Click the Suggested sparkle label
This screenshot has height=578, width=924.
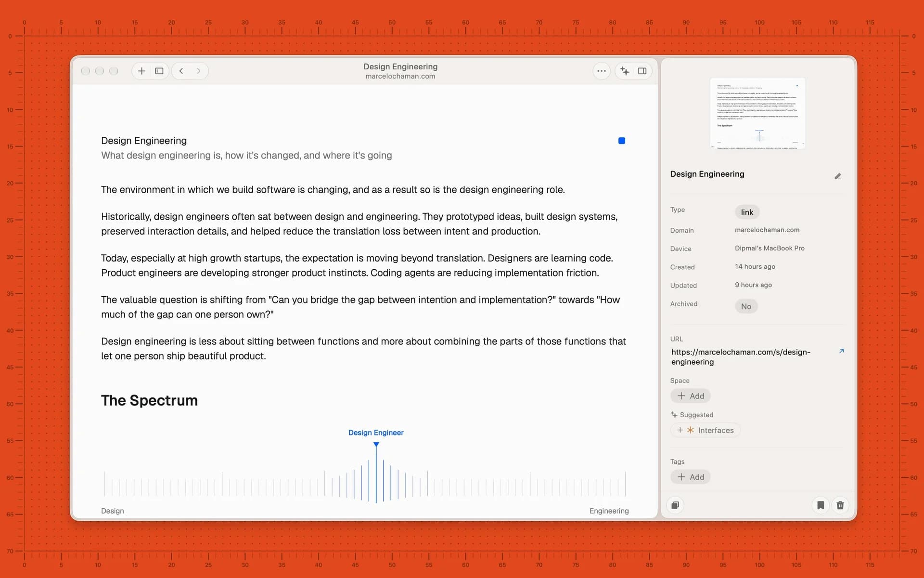point(692,415)
